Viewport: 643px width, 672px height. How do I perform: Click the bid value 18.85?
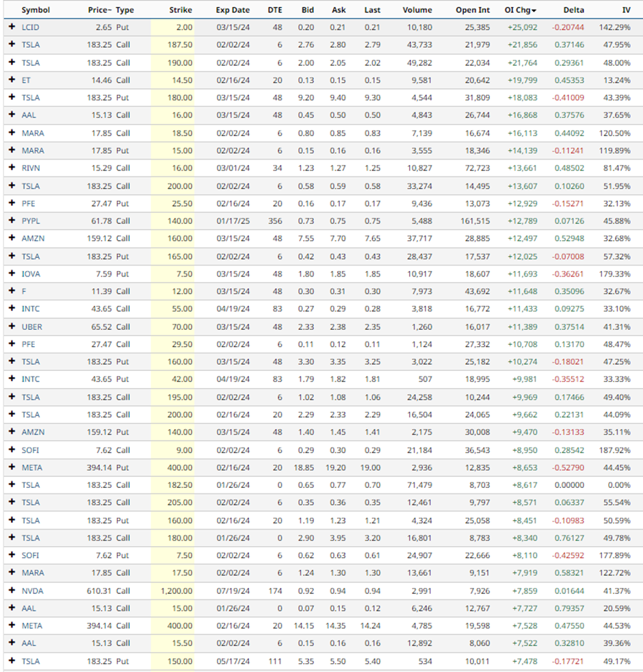304,467
